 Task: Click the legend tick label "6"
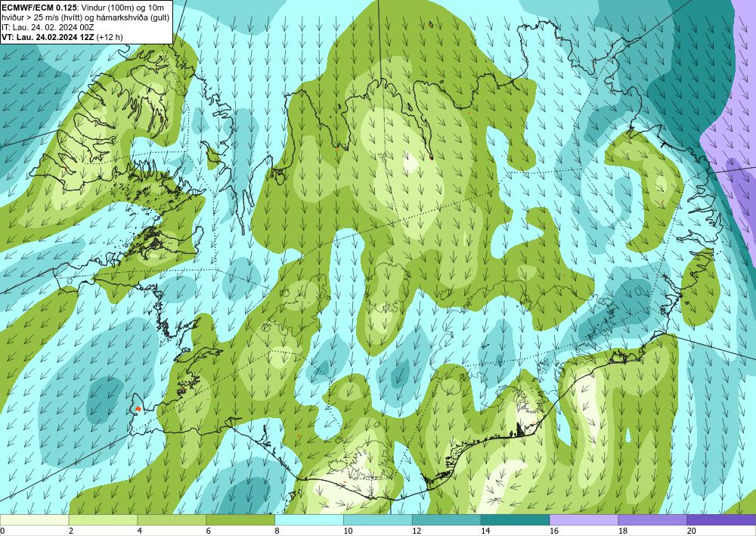209,531
